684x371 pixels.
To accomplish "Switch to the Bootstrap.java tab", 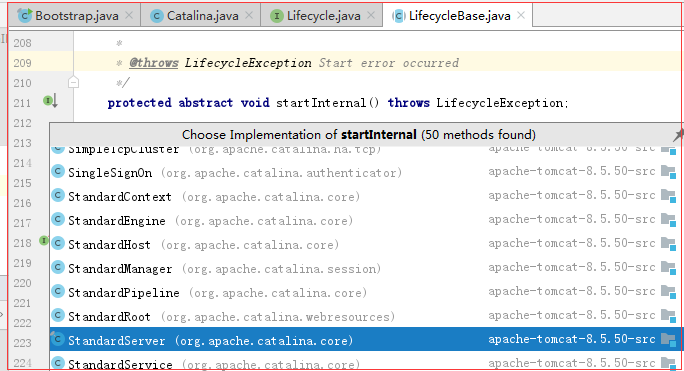I will point(74,16).
